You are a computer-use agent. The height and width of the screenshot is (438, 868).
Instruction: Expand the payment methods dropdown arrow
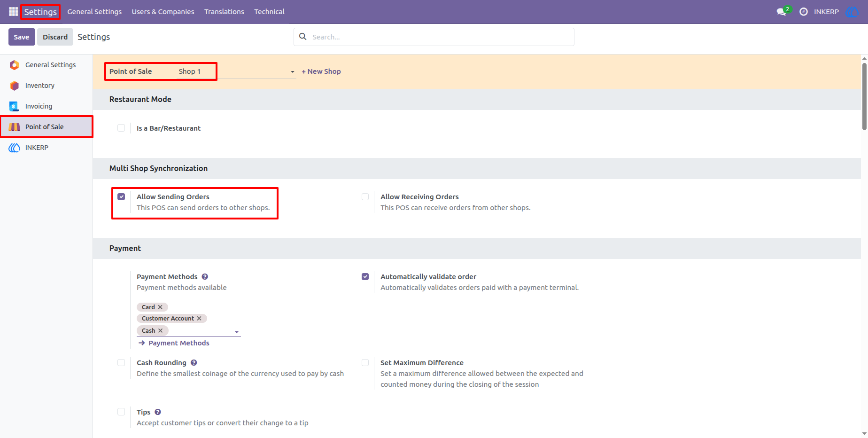tap(237, 332)
